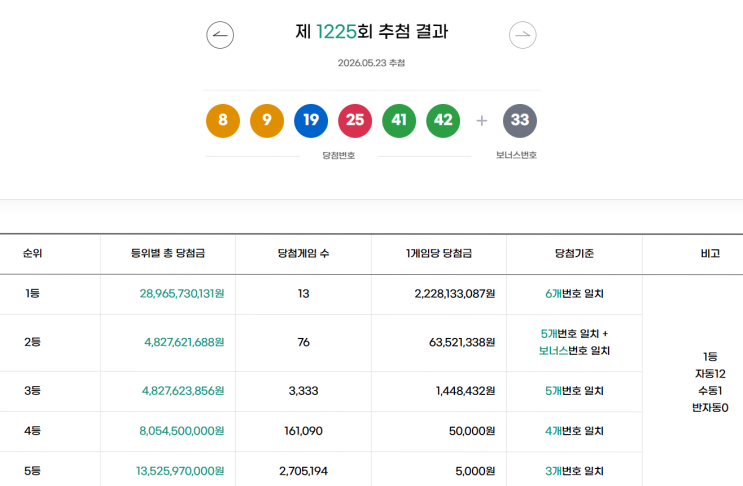The width and height of the screenshot is (743, 486).
Task: Click winner count 3,333 for 3등
Action: (303, 391)
